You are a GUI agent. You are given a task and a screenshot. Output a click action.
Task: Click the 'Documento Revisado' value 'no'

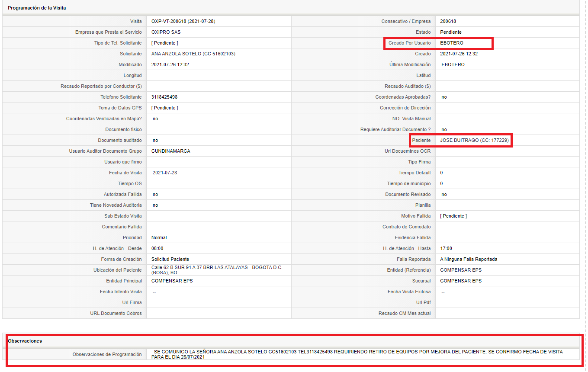444,194
